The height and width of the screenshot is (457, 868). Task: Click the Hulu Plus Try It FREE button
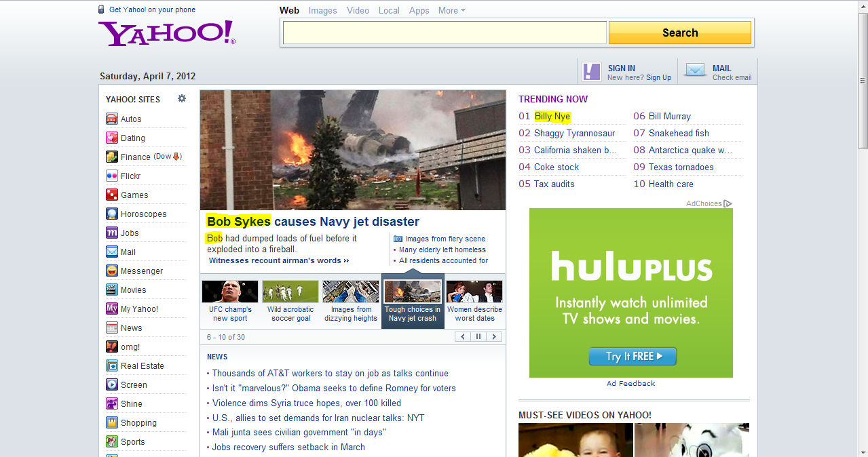pyautogui.click(x=633, y=356)
